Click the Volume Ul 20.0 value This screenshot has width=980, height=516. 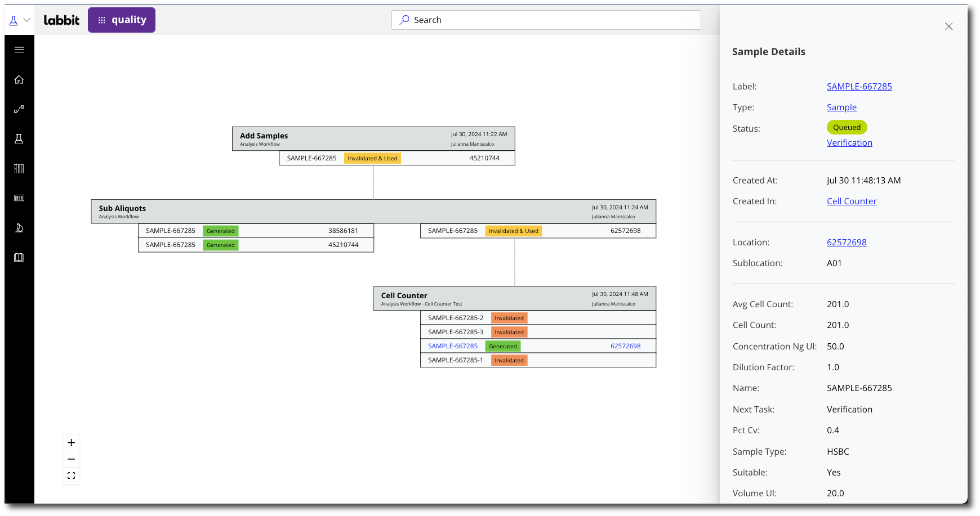835,493
